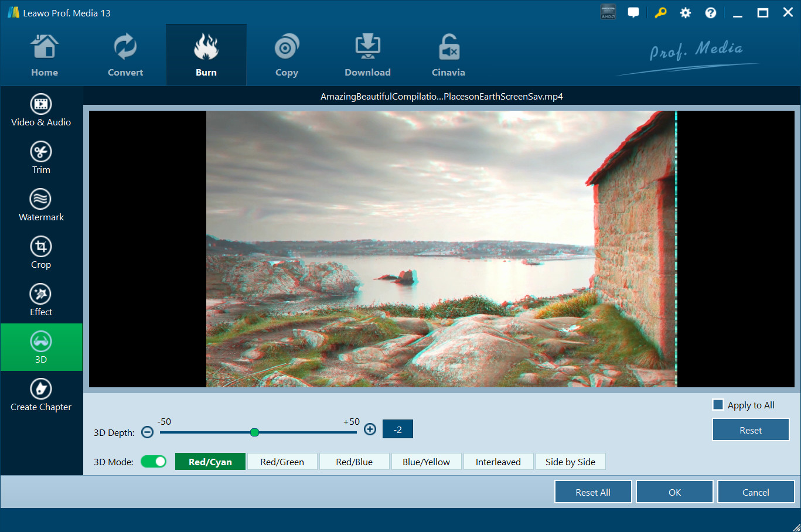Select the Watermark tool
The height and width of the screenshot is (532, 801).
(41, 205)
